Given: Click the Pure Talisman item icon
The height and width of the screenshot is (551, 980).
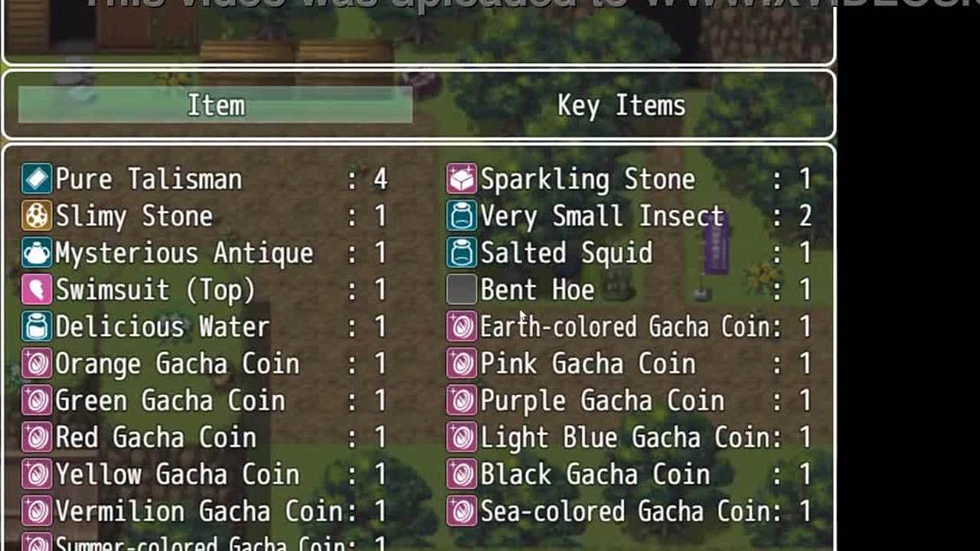Looking at the screenshot, I should coord(36,179).
